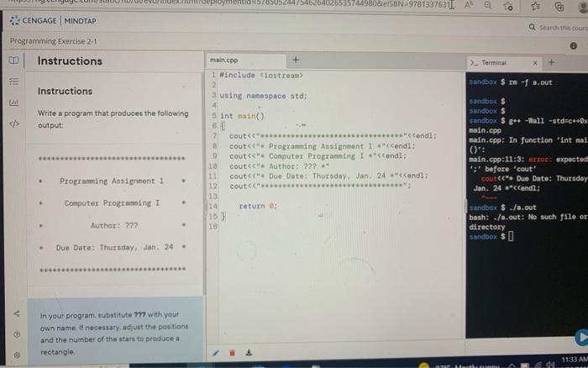This screenshot has width=588, height=368.
Task: Click the browser favorites star-plus icon
Action: pyautogui.click(x=508, y=6)
